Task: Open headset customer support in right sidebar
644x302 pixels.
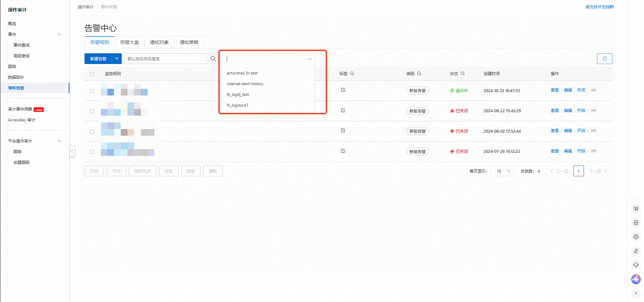Action: point(636,265)
